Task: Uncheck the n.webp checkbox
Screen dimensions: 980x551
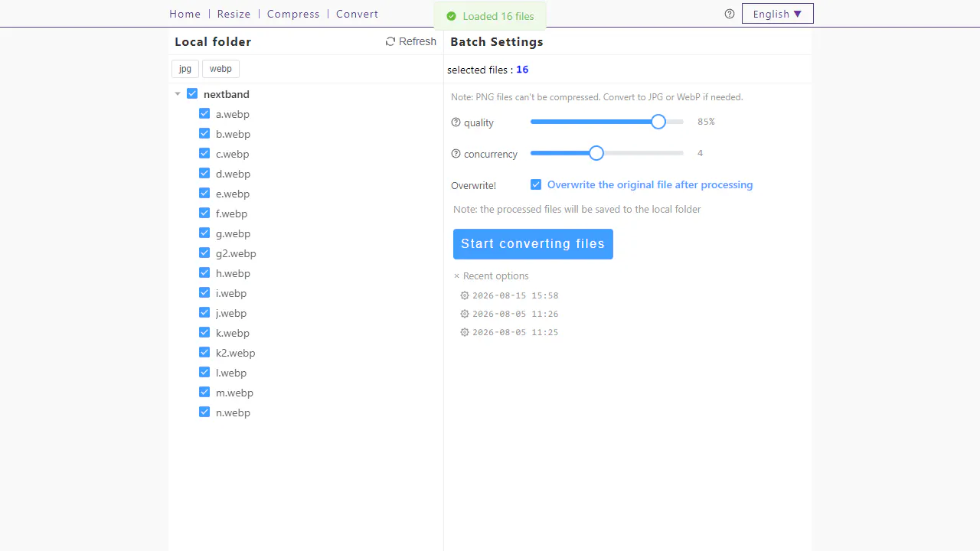Action: click(204, 412)
